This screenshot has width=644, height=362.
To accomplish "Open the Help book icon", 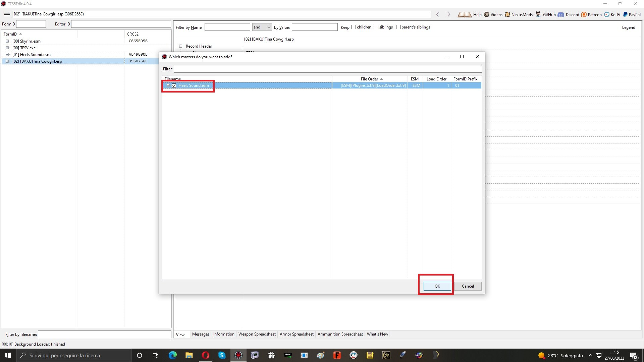I will [x=465, y=14].
